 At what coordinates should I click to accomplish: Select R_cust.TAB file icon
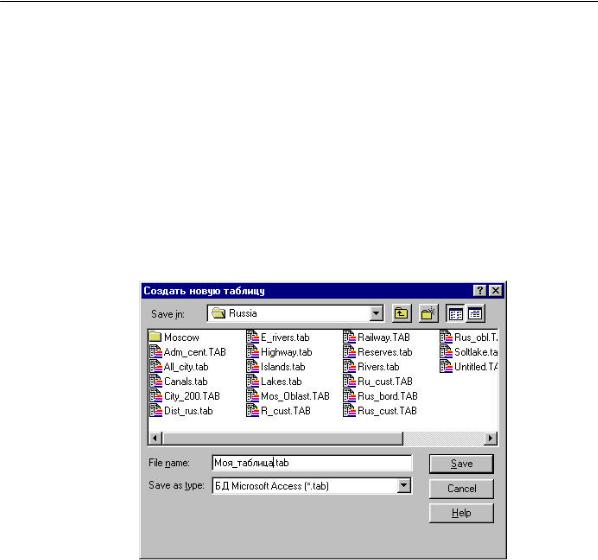[252, 410]
